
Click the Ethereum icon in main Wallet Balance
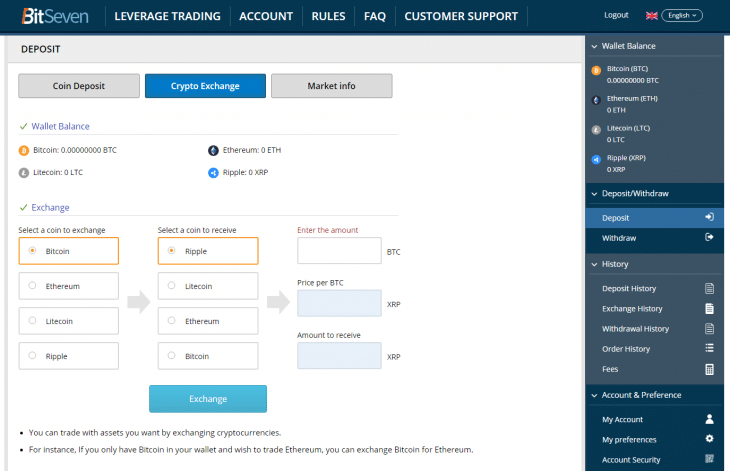tap(213, 150)
